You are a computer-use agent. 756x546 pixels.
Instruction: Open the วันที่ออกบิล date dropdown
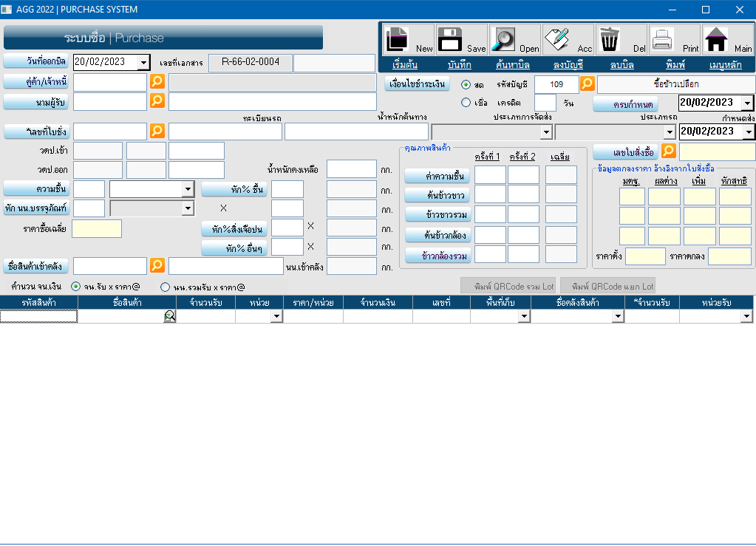click(143, 62)
